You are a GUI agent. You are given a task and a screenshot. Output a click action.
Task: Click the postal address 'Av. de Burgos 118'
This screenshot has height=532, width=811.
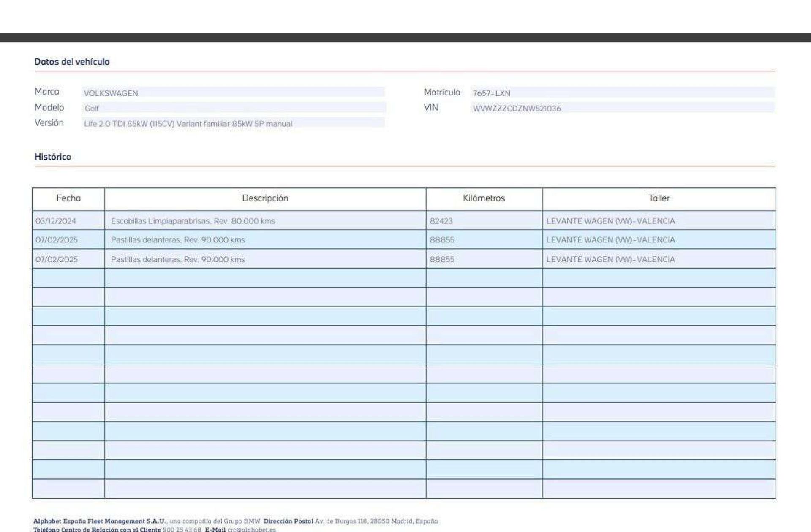(341, 521)
